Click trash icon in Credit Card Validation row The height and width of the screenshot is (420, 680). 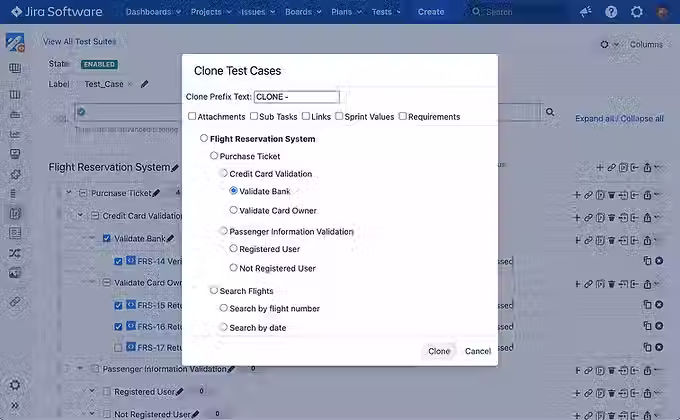(x=611, y=218)
